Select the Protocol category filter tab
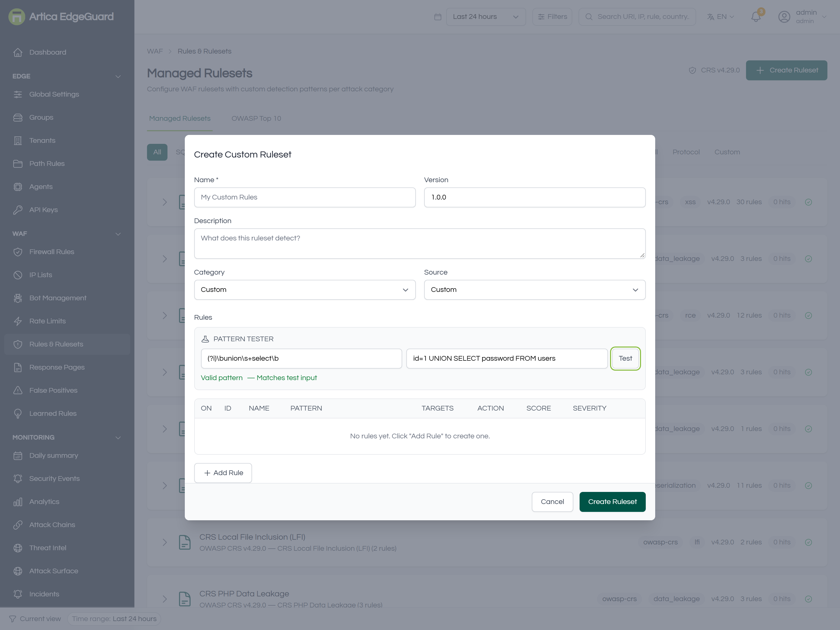840x630 pixels. click(686, 152)
